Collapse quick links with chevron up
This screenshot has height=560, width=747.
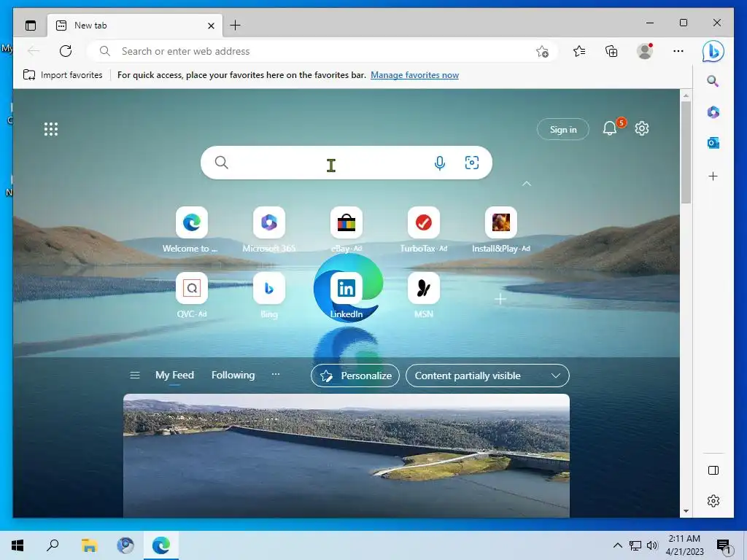[527, 183]
